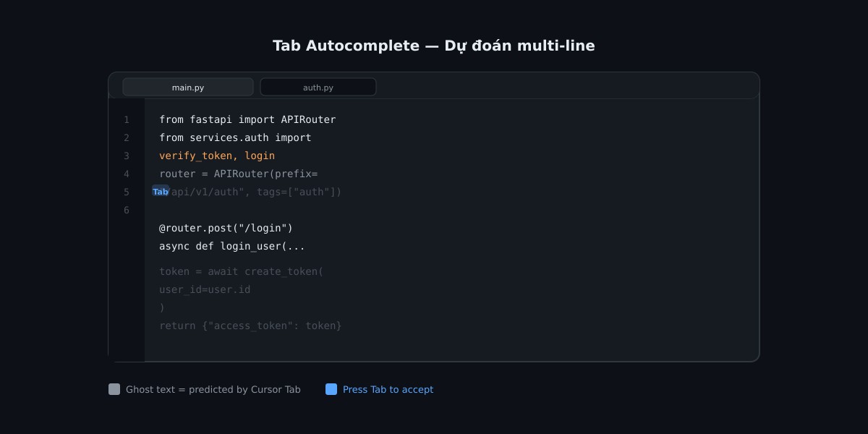
Task: Click ghost text token = await create_token(
Action: [x=242, y=271]
